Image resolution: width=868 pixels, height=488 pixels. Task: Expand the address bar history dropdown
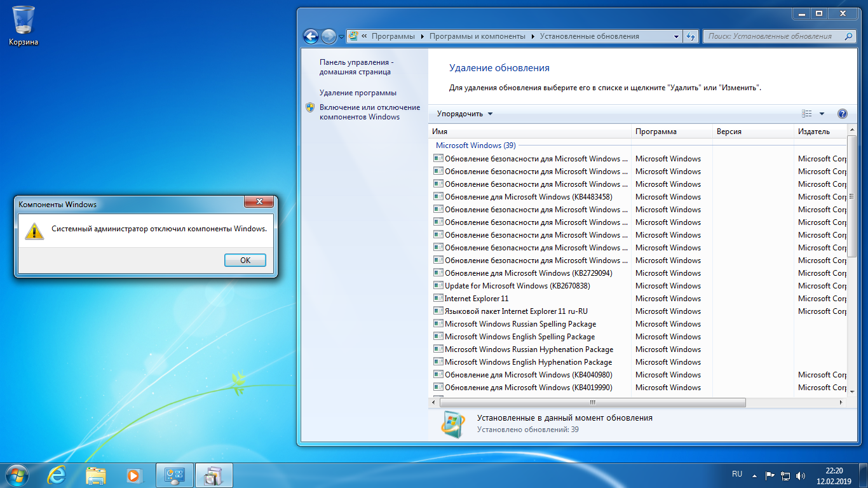click(x=677, y=37)
